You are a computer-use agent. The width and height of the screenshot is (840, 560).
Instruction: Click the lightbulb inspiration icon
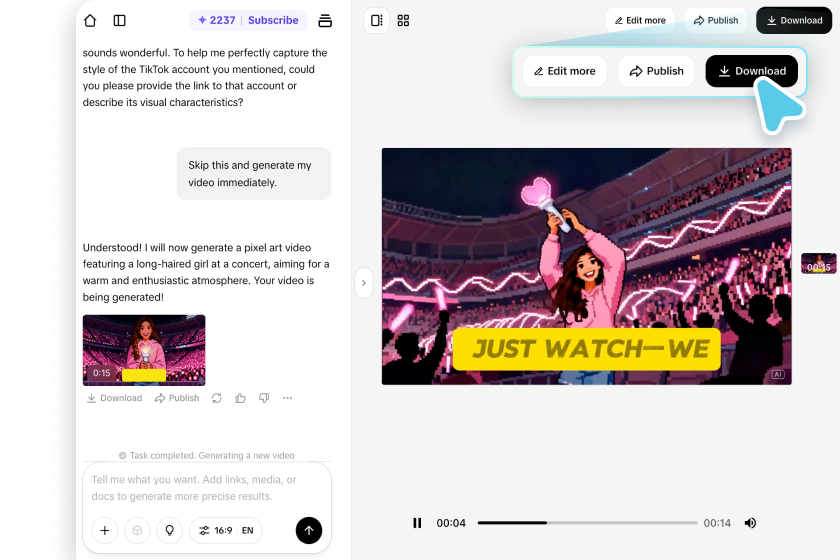[170, 531]
